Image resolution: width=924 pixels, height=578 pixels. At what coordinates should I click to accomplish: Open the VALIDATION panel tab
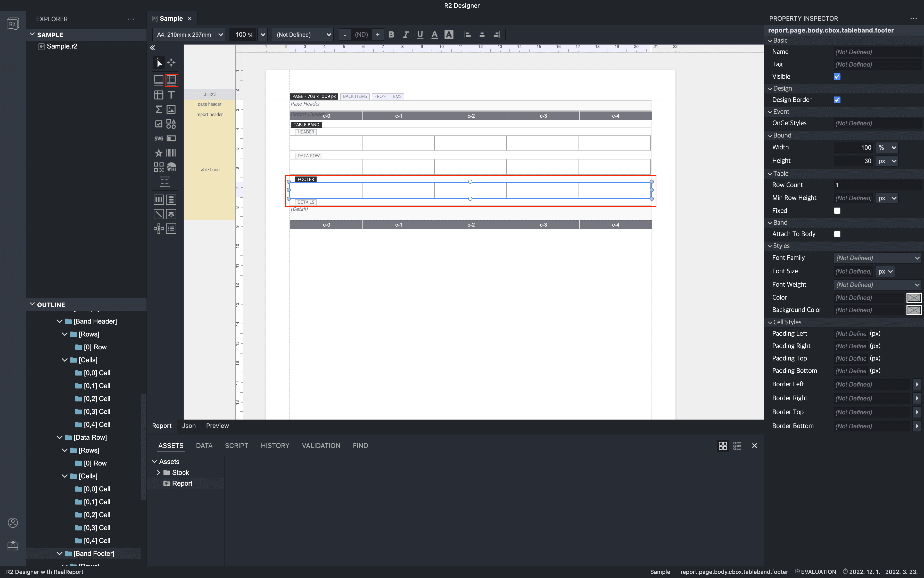click(321, 446)
